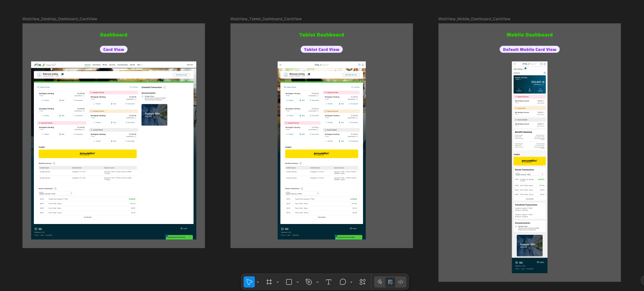Image resolution: width=644 pixels, height=291 pixels.
Task: Open the account dropdown in tablet mockup
Action: (302, 193)
